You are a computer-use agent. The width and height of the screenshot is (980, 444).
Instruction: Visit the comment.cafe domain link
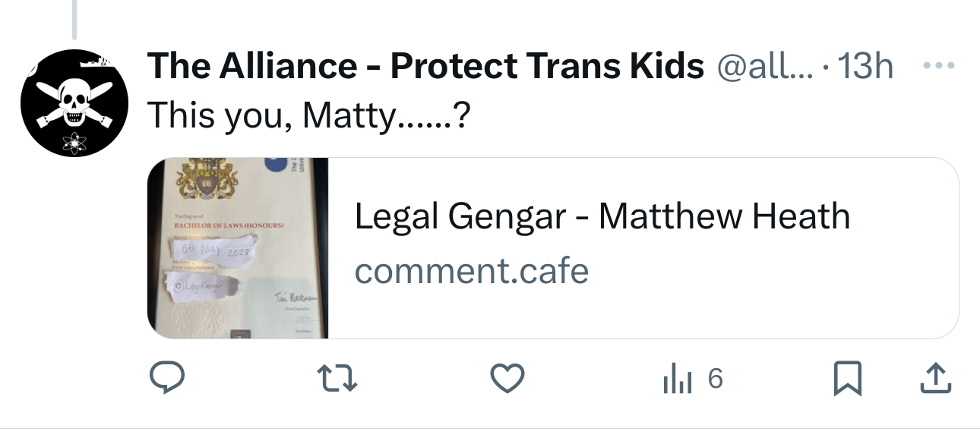click(471, 270)
